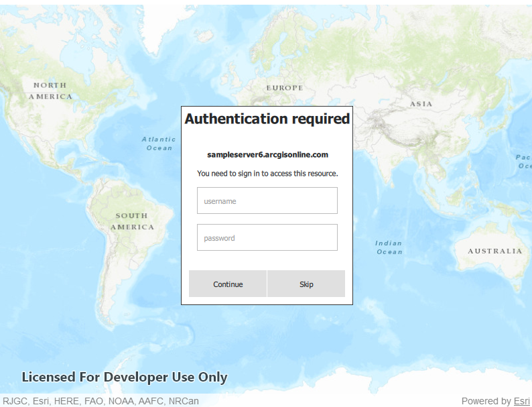Click the Continue button
This screenshot has width=532, height=407.
coord(228,284)
